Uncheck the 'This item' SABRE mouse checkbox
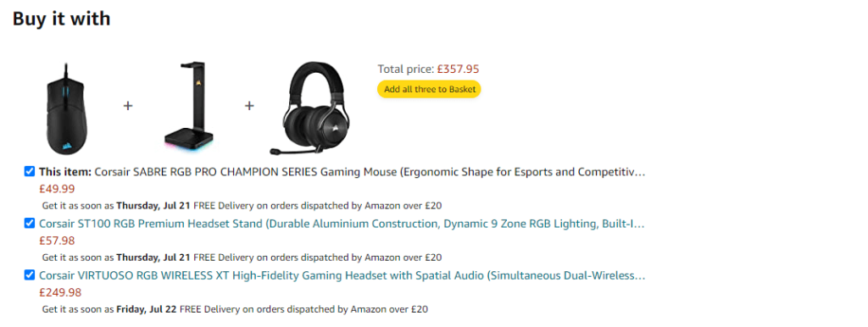Screen dimensions: 868x327 (x=30, y=171)
